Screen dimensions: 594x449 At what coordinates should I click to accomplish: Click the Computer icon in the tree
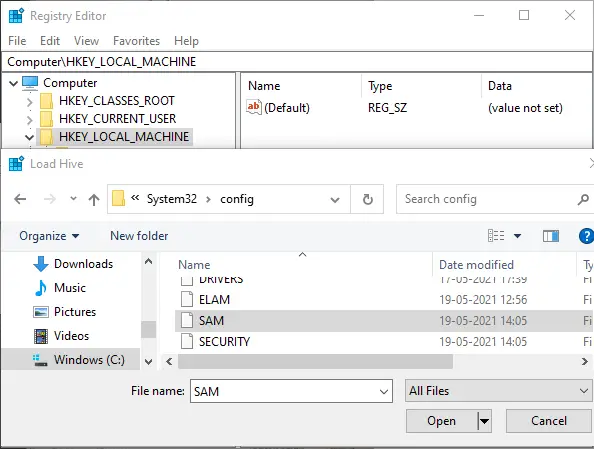point(30,83)
